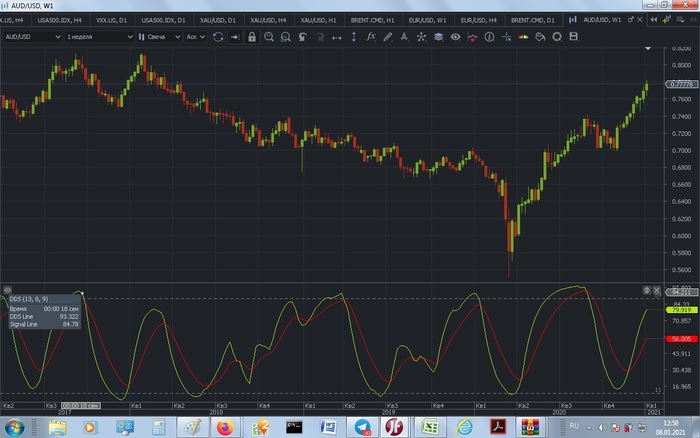Select the pencil drawing tool

click(388, 37)
